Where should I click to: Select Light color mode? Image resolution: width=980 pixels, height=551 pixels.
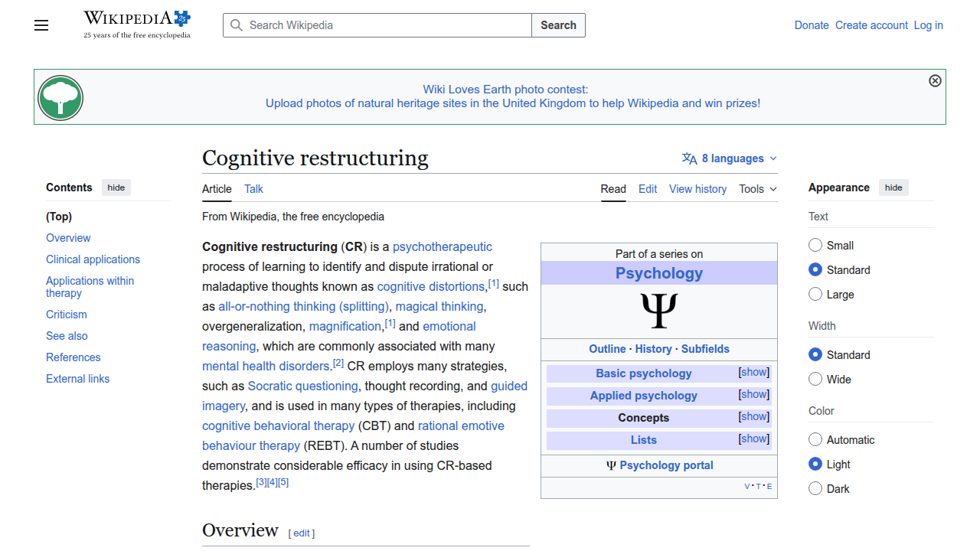[x=815, y=465]
